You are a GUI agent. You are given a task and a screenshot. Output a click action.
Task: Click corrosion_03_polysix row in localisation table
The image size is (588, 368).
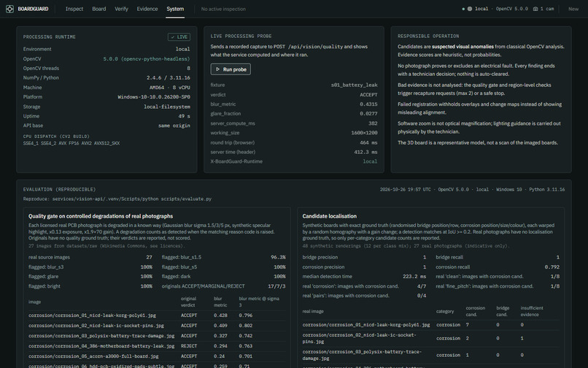[x=431, y=356]
